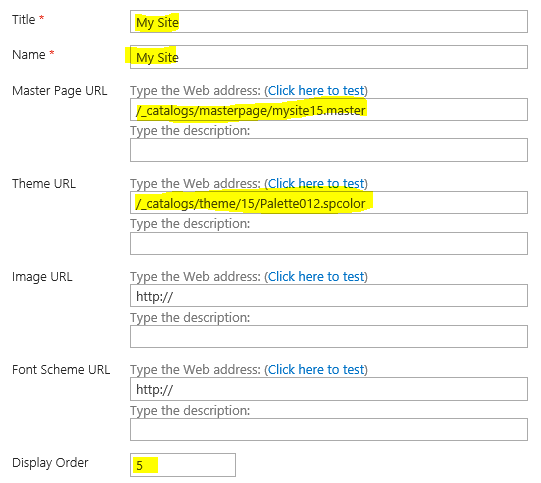
Task: Open Font Scheme URL's 'Click here to test'
Action: click(316, 369)
